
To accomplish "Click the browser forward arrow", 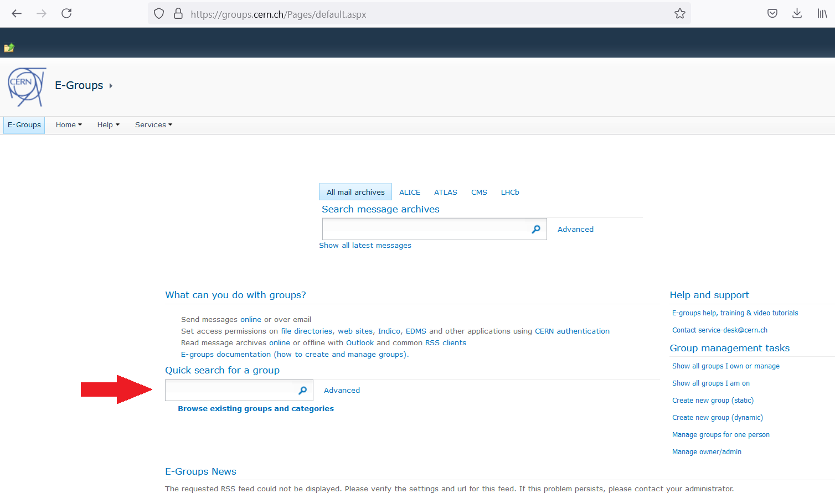I will (42, 13).
